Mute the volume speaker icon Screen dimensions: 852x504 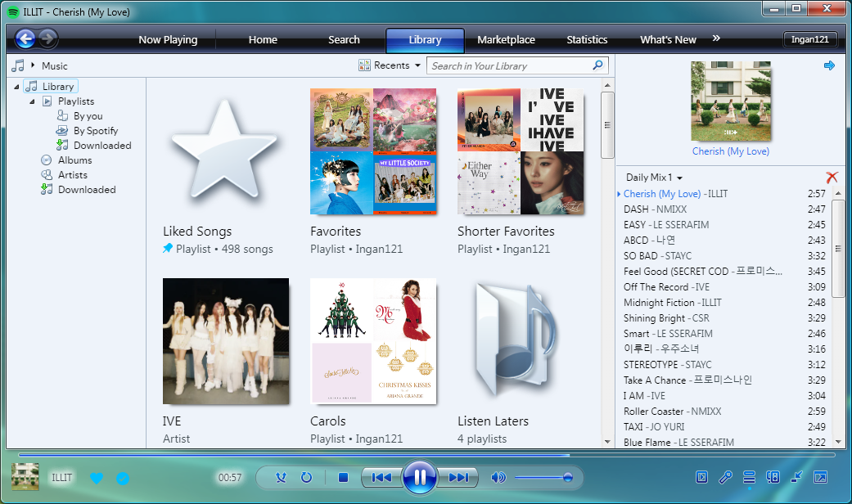(x=498, y=477)
